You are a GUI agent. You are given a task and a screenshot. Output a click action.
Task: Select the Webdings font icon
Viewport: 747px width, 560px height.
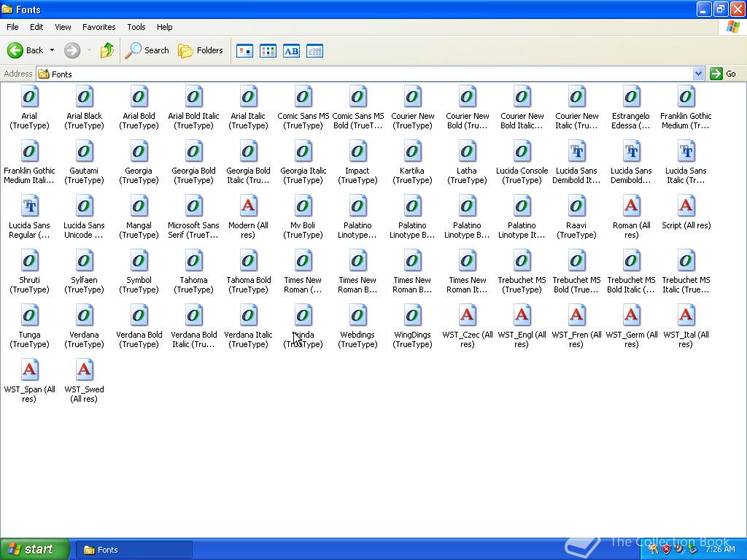[357, 316]
